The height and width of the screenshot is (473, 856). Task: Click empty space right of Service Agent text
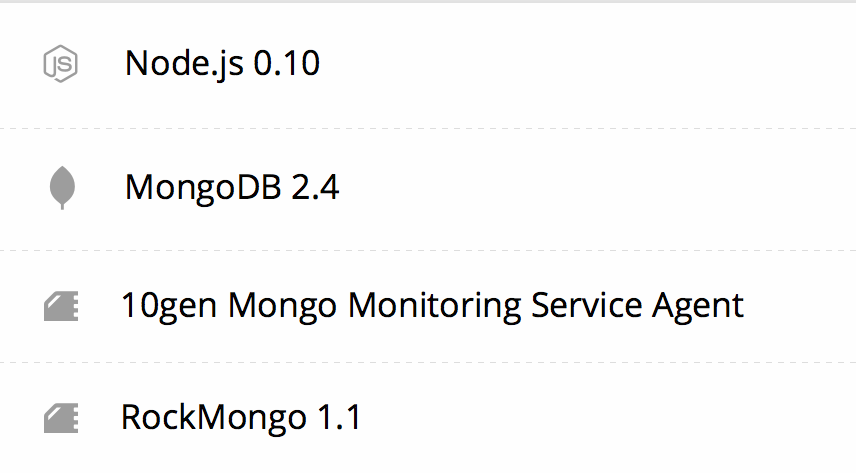pyautogui.click(x=800, y=305)
